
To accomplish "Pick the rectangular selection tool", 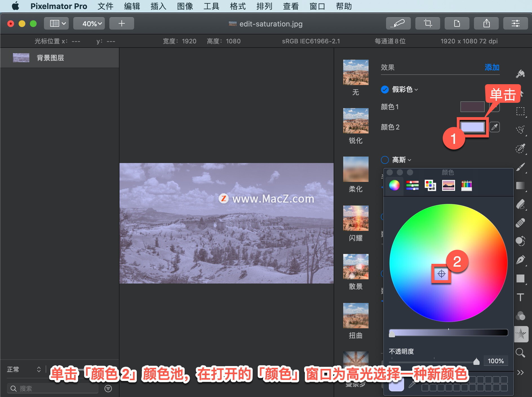I will click(520, 111).
